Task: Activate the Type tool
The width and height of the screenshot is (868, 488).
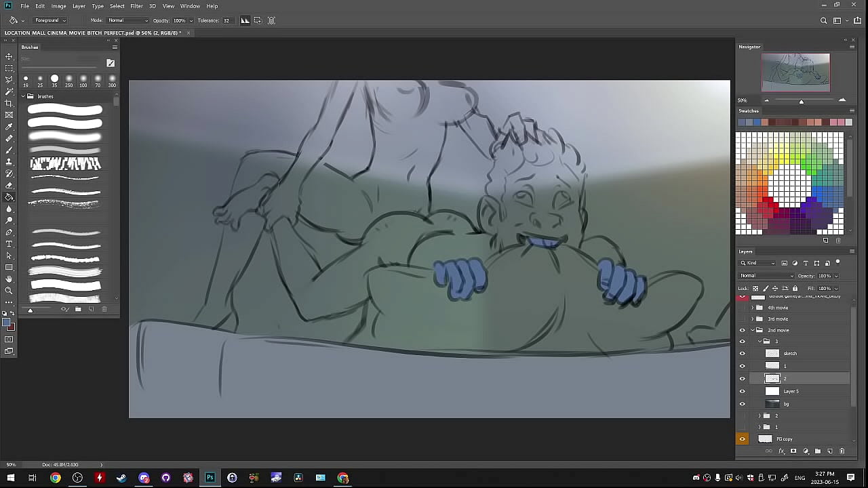Action: (9, 244)
